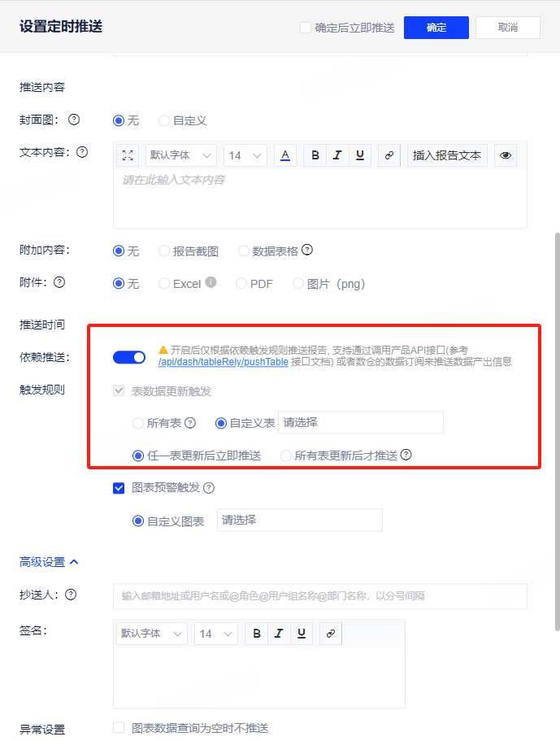Check the 确定后立即推送 checkbox
Image resolution: width=560 pixels, height=741 pixels.
306,28
